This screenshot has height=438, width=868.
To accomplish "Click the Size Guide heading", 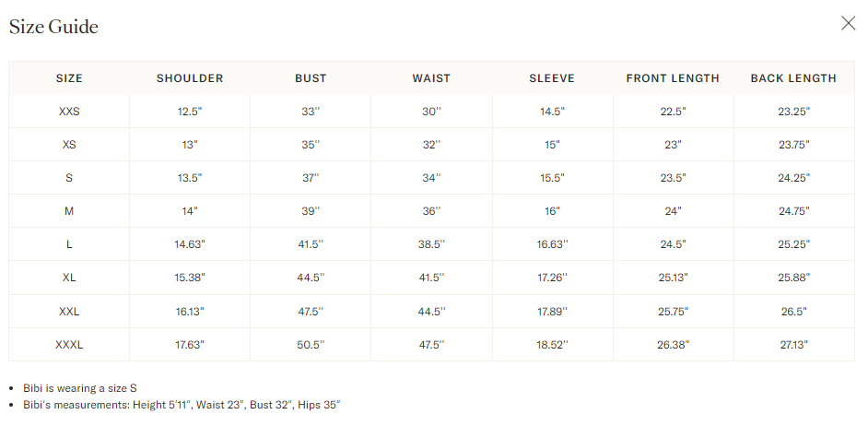I will [53, 27].
